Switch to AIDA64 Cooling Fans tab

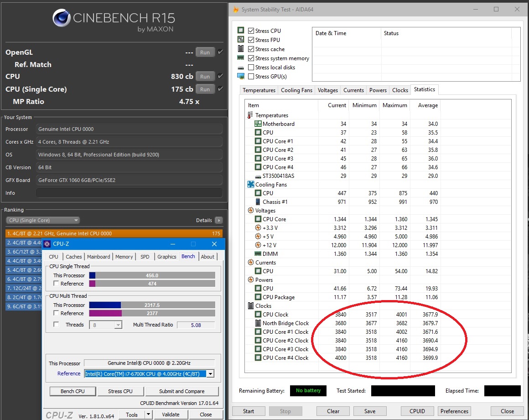point(296,90)
